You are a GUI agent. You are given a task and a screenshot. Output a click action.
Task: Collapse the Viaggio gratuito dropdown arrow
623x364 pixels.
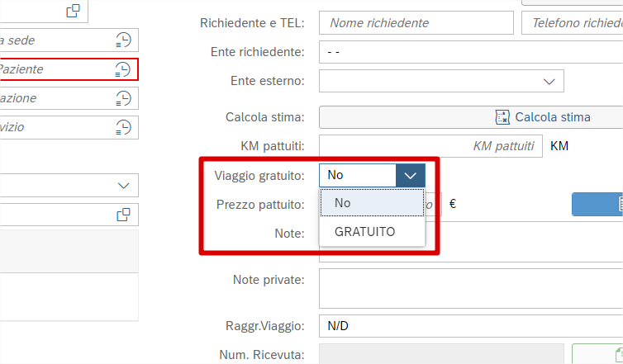[x=411, y=175]
